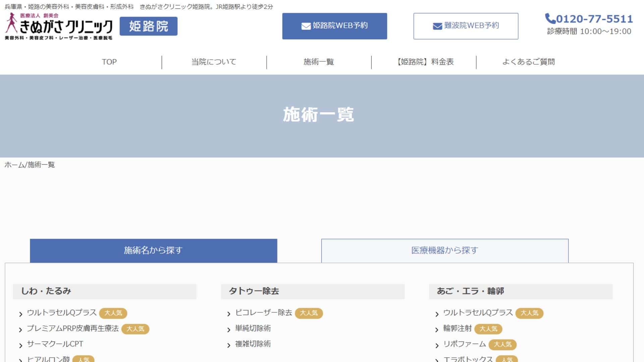
Task: Open ウルトラセルQプラス under あご・エラ・輪郭
Action: (478, 313)
